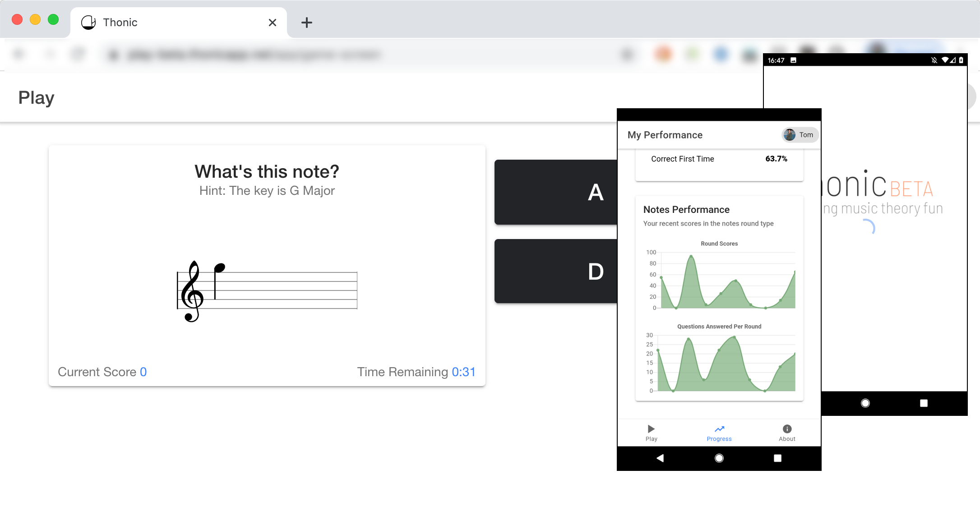This screenshot has width=980, height=516.
Task: Open Tom's profile chip
Action: click(800, 135)
